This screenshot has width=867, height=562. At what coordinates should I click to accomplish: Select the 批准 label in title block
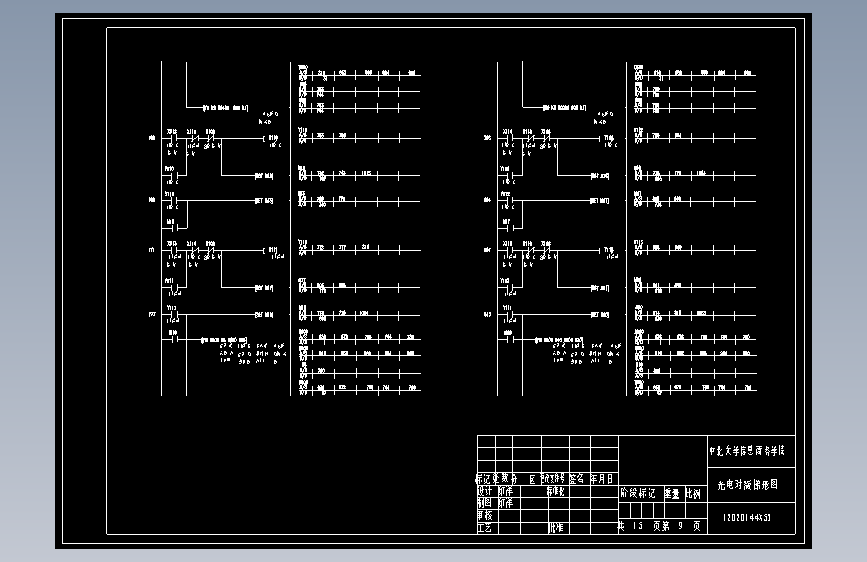coord(556,528)
